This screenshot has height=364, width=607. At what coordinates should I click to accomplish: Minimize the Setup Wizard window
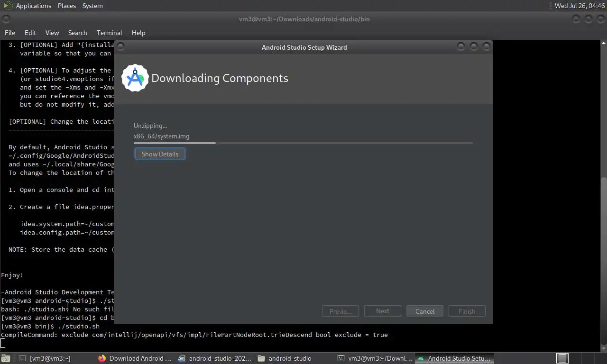[x=461, y=46]
